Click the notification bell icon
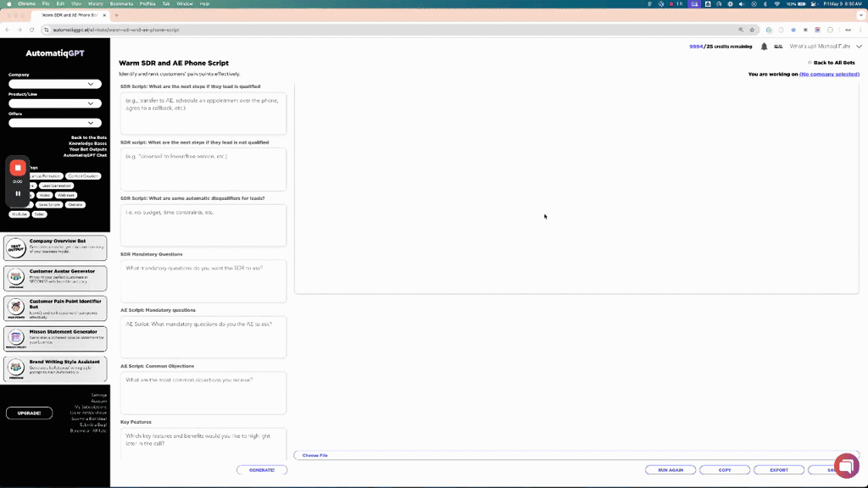Screen dimensions: 868x488 click(763, 47)
